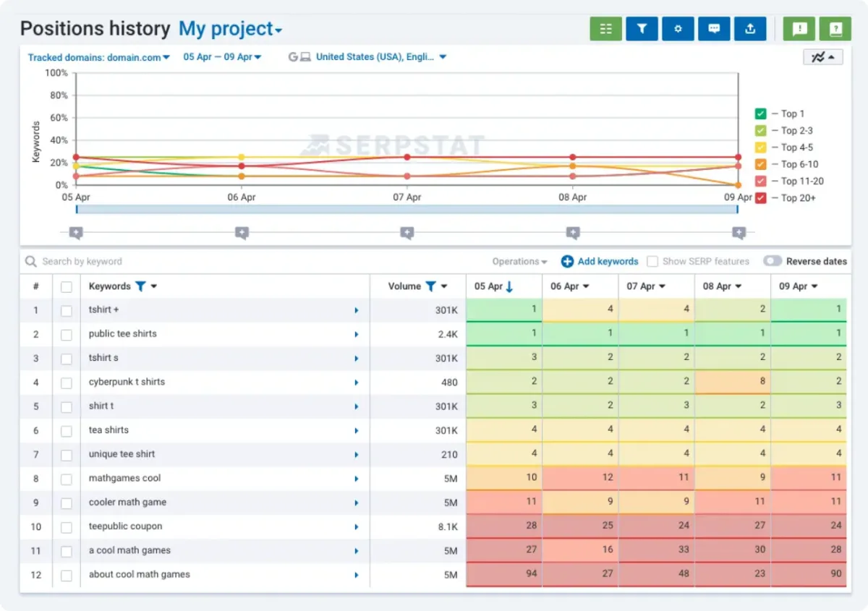868x611 pixels.
Task: Click the cooler math game keyword
Action: (127, 503)
